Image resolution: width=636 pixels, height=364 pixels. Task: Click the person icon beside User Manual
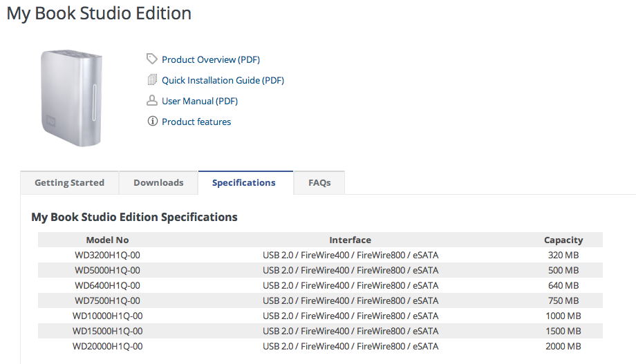click(x=152, y=101)
